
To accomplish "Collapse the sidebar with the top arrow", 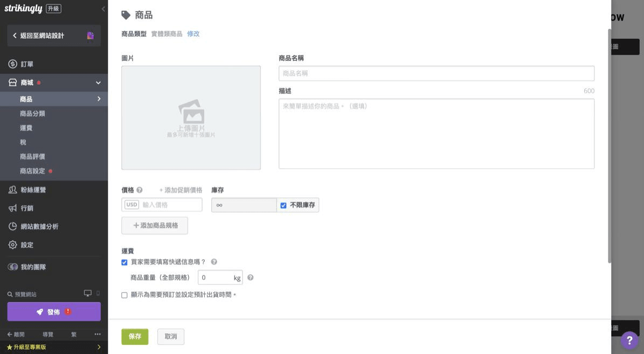I will tap(103, 9).
